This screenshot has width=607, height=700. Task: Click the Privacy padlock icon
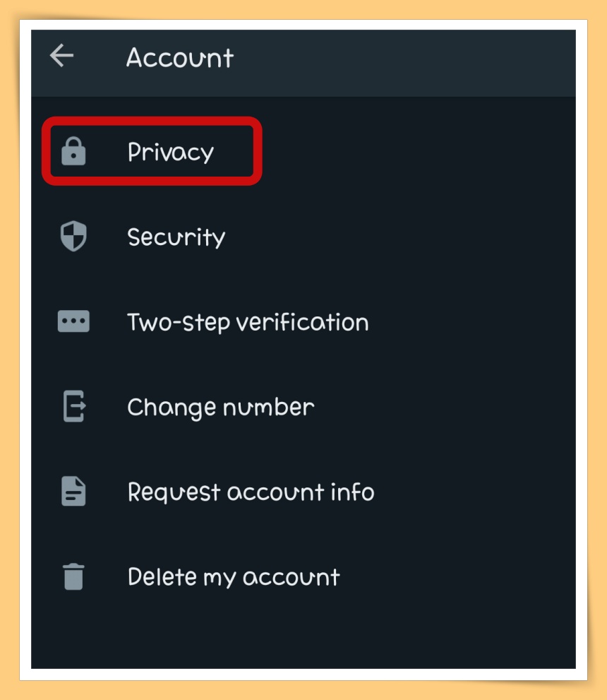pyautogui.click(x=73, y=151)
